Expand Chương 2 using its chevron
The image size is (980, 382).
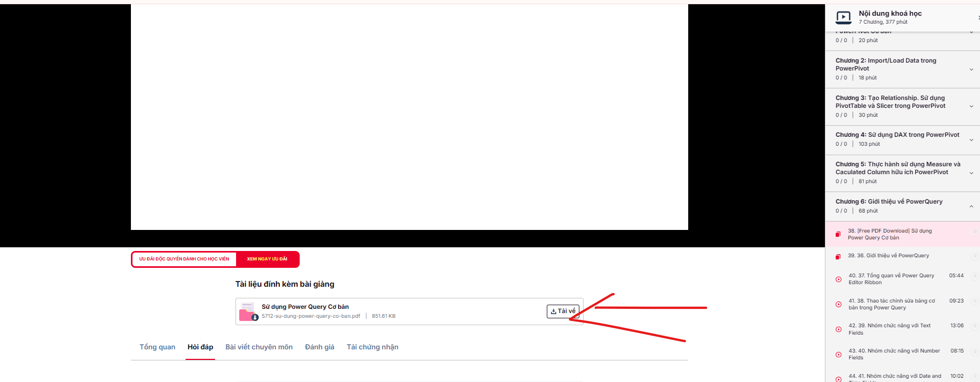coord(971,69)
